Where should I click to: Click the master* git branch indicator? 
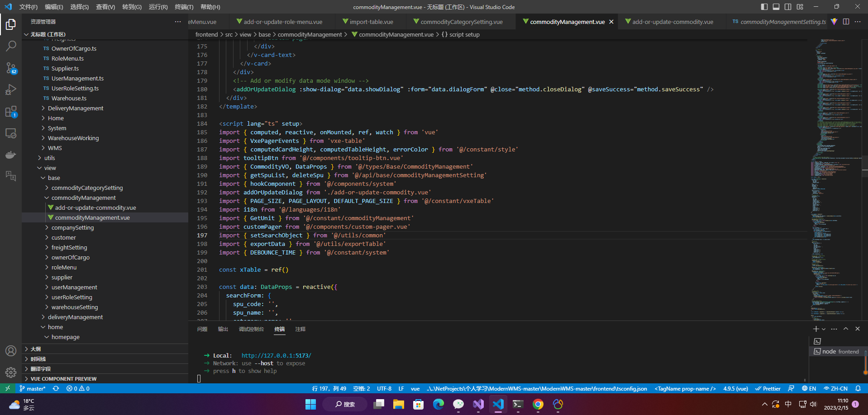coord(33,388)
